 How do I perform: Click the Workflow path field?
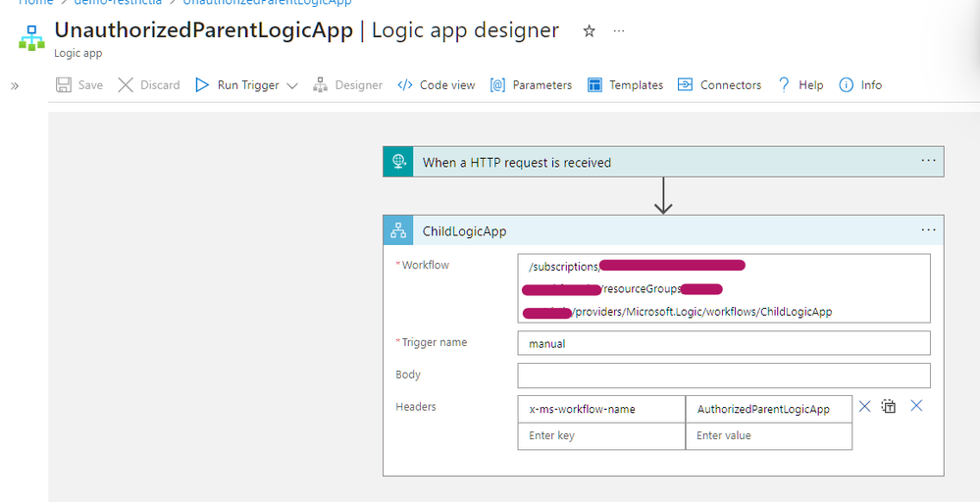point(724,288)
